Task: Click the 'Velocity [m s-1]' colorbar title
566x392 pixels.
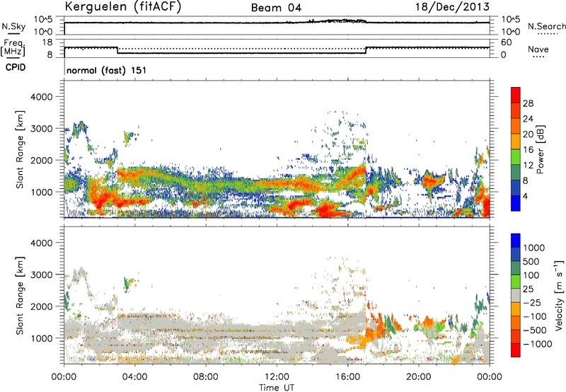Action: point(559,295)
